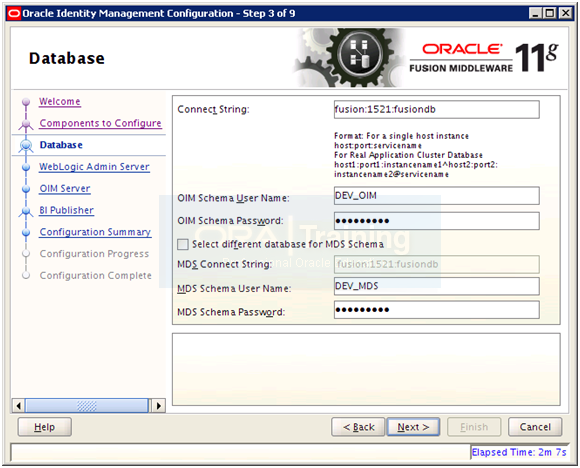Select the Database step in sidebar
The width and height of the screenshot is (580, 468).
[x=61, y=145]
